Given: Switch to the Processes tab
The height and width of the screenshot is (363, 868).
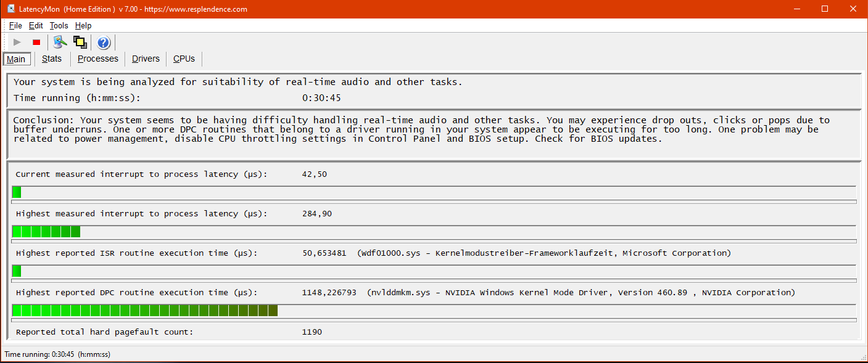Looking at the screenshot, I should coord(98,59).
